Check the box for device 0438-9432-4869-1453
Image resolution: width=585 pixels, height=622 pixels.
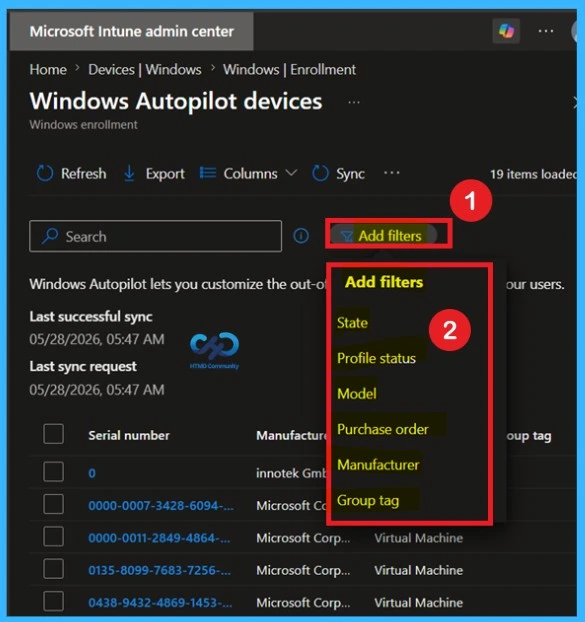coord(53,601)
